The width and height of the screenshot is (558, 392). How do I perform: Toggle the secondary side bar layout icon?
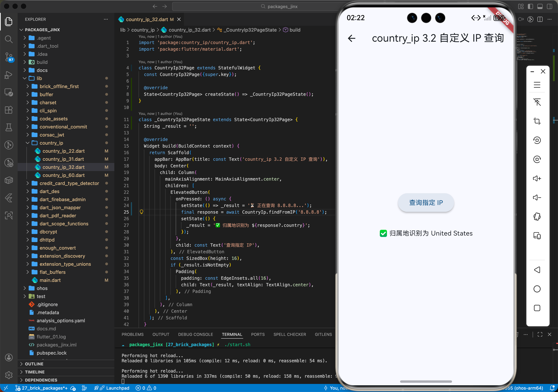tap(549, 7)
